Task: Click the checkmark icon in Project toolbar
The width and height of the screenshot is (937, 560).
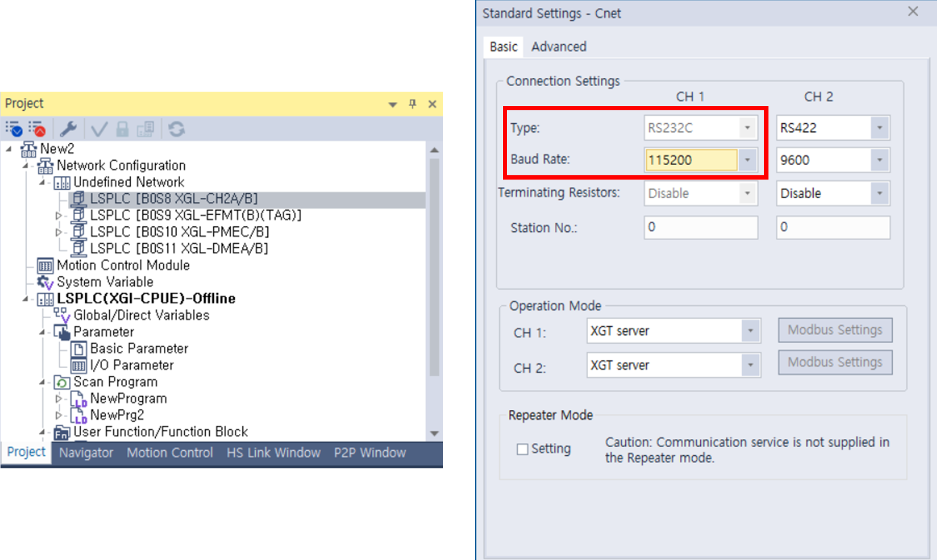Action: click(x=99, y=129)
